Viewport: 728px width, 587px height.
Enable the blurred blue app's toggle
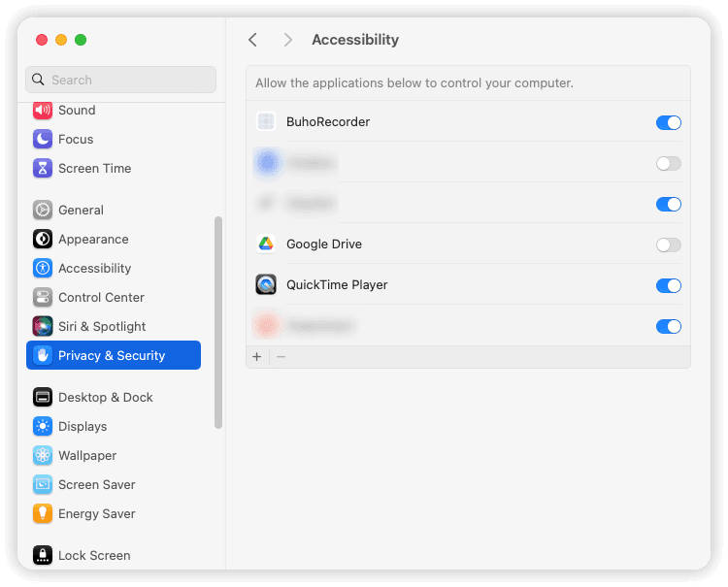(669, 163)
